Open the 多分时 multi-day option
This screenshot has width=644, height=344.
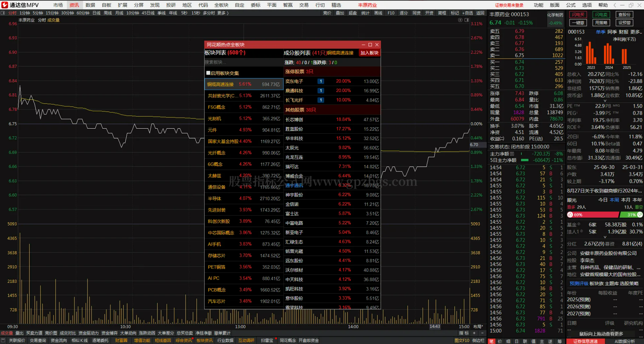209,13
